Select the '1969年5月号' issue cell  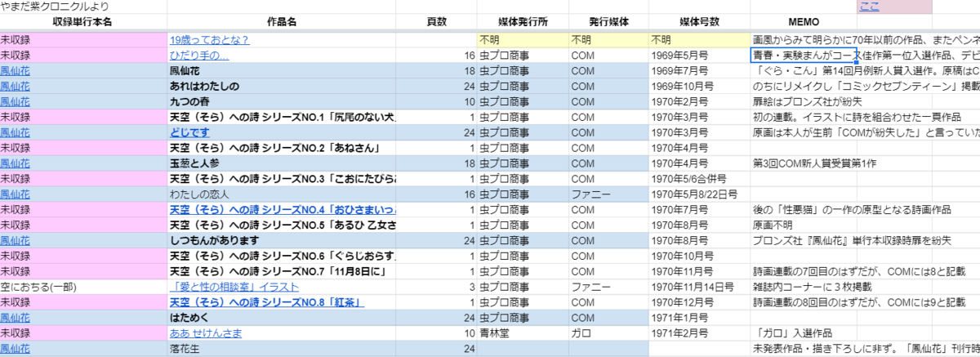(x=699, y=55)
